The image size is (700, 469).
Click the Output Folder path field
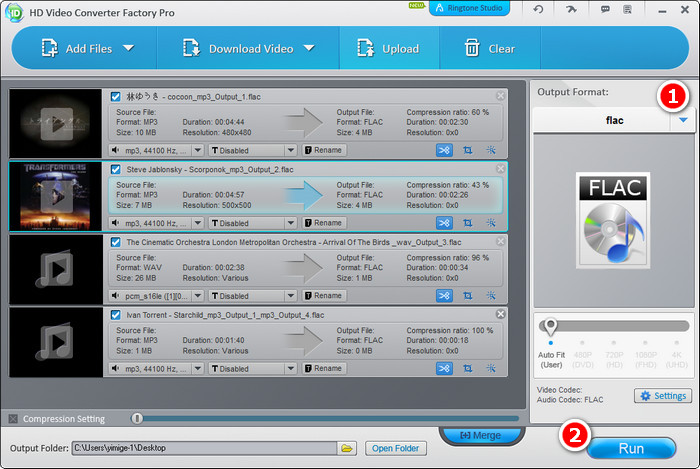pos(204,448)
